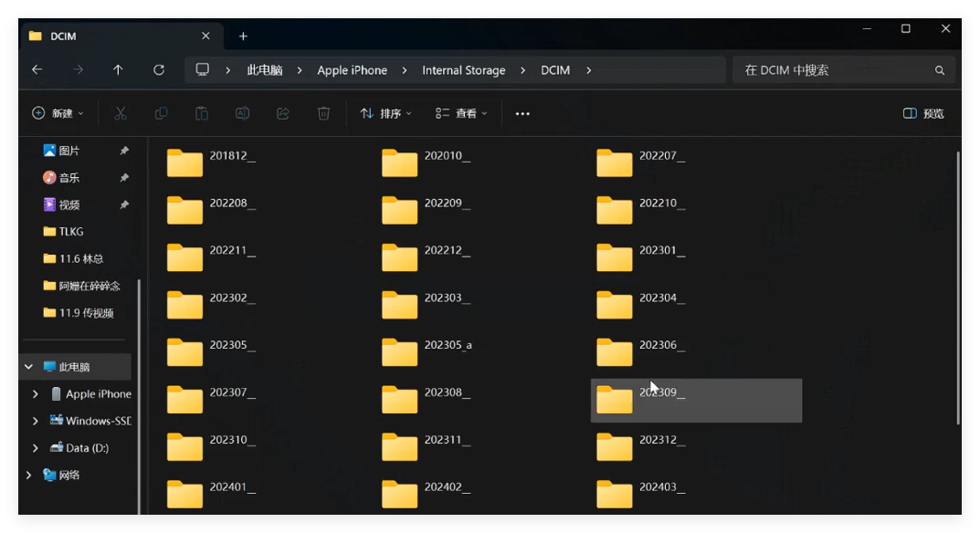Expand the Apple iPhone tree item
Image resolution: width=980 pixels, height=533 pixels.
(x=35, y=393)
